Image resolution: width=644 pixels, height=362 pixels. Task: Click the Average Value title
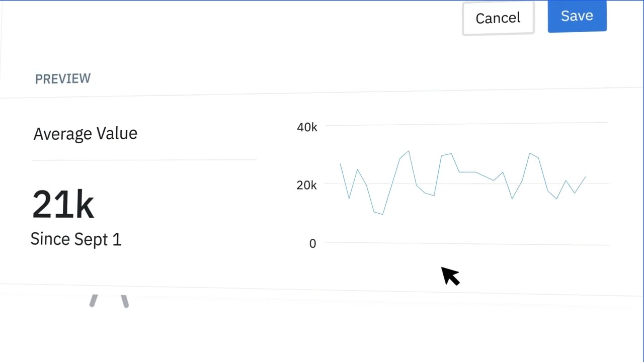pos(85,134)
